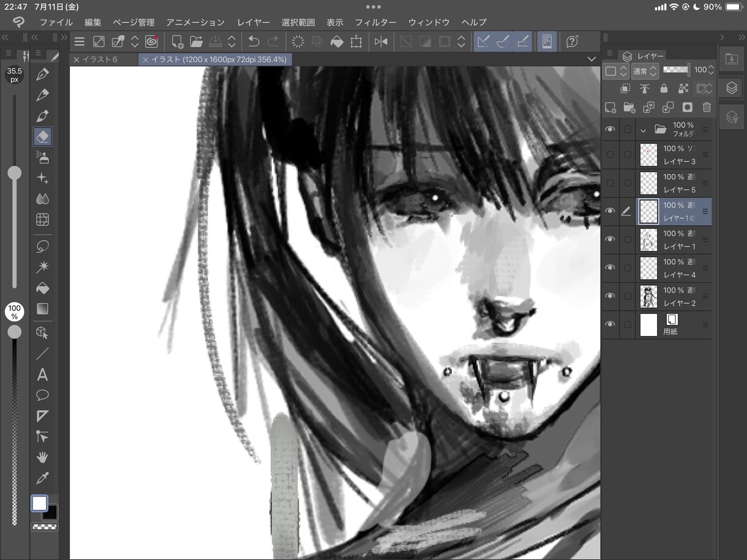Select the Hand move tool
This screenshot has width=747, height=560.
[x=42, y=457]
